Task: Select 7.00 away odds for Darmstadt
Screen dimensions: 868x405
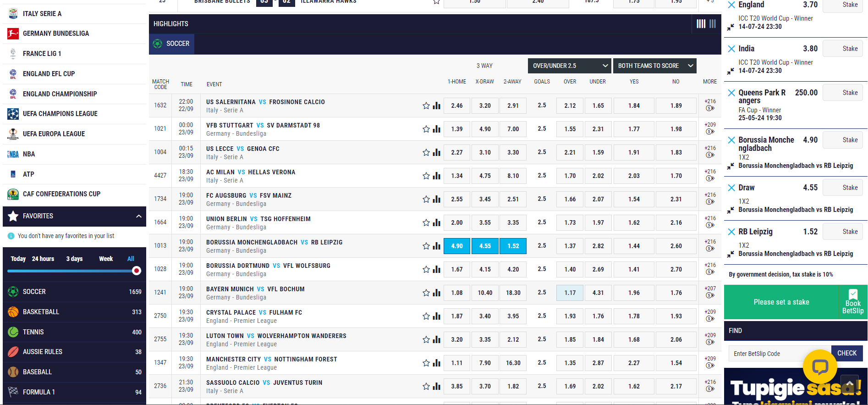Action: (513, 129)
